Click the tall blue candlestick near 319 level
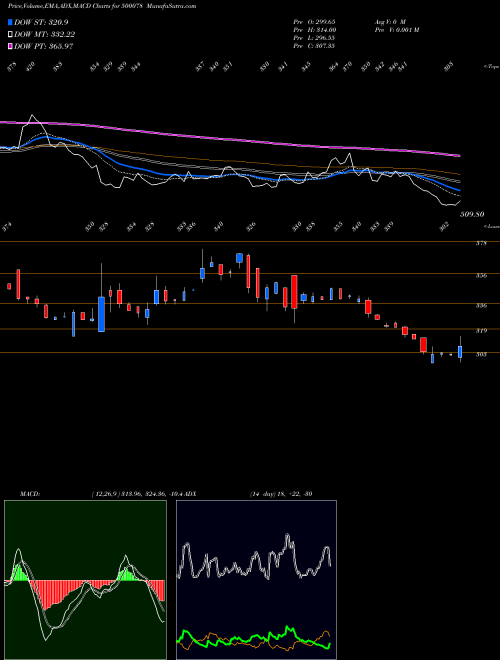 click(101, 314)
